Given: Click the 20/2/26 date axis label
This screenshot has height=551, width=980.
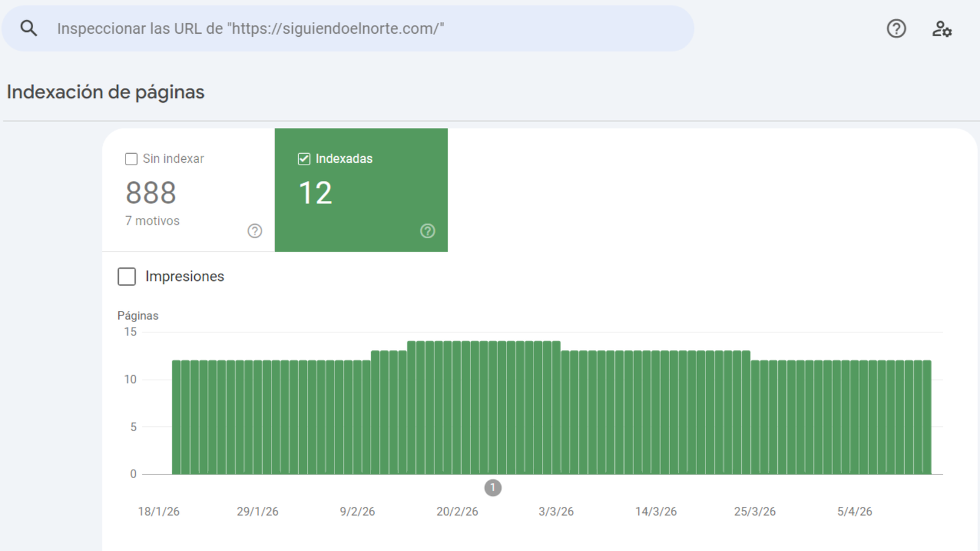Looking at the screenshot, I should pos(457,512).
